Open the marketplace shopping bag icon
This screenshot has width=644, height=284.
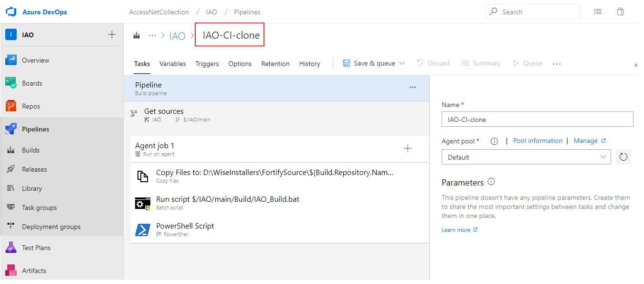620,12
